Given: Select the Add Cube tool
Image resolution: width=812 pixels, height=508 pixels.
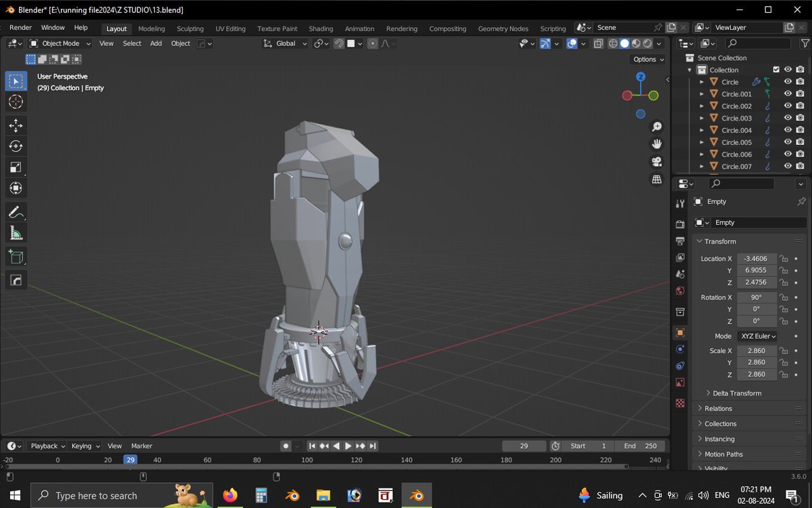Looking at the screenshot, I should pyautogui.click(x=16, y=257).
